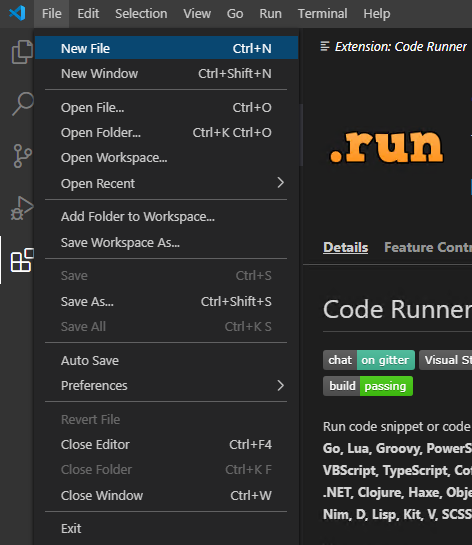Toggle Auto Save in File menu

click(x=166, y=360)
